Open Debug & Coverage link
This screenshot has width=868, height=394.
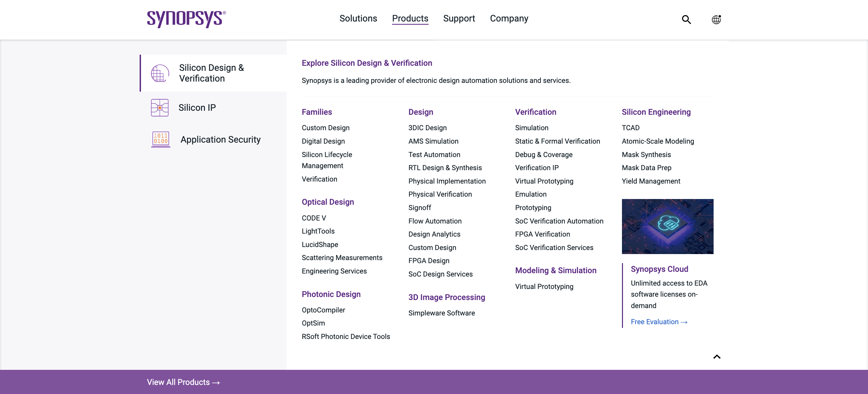[543, 154]
